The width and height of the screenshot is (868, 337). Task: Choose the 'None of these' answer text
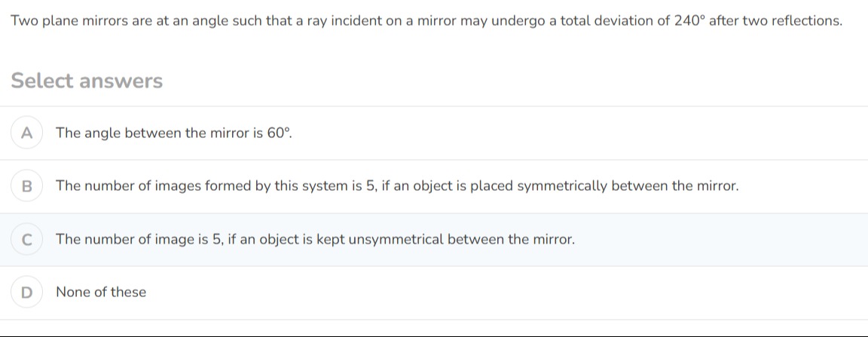click(101, 292)
